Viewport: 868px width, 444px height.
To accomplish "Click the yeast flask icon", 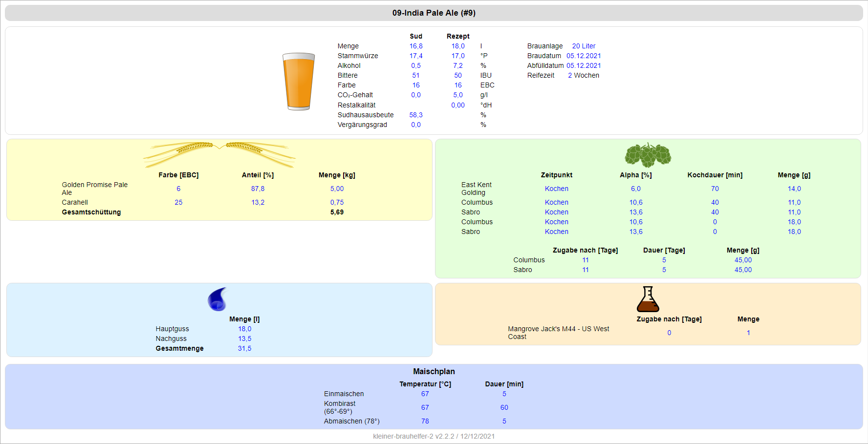I will point(648,299).
